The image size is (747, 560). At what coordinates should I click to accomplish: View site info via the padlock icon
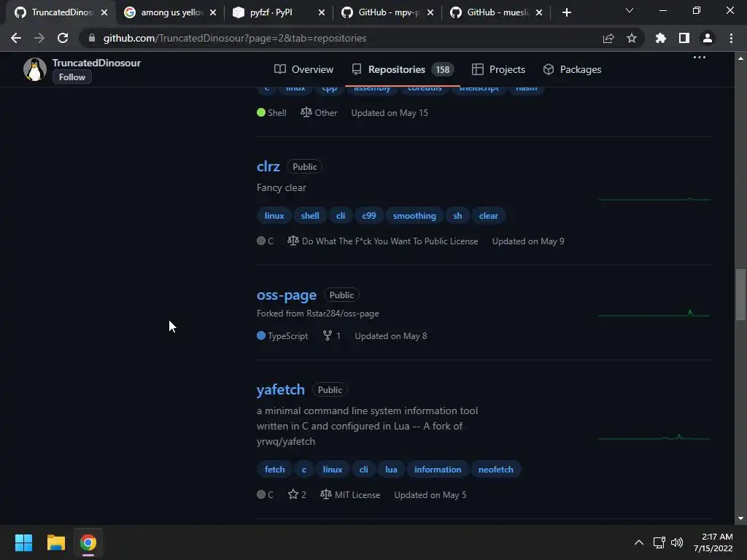pyautogui.click(x=92, y=38)
